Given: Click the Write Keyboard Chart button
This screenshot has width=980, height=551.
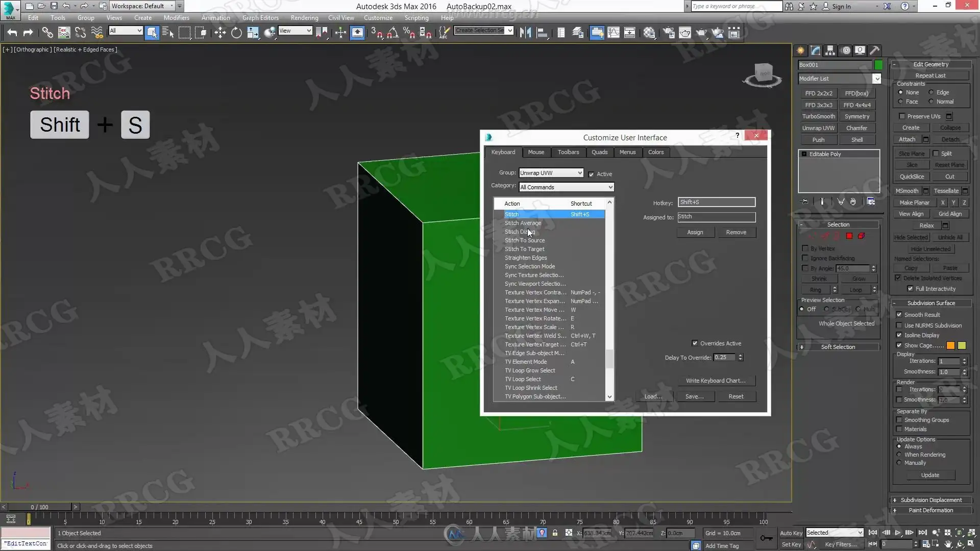Looking at the screenshot, I should (715, 381).
